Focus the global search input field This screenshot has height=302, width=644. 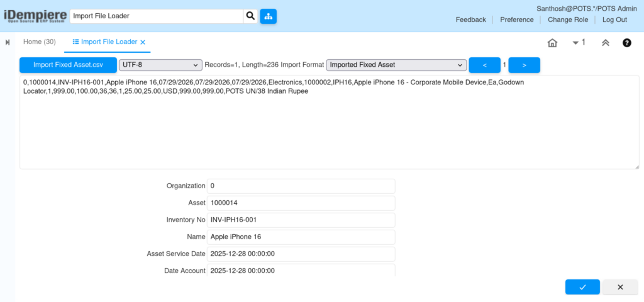[x=157, y=16]
